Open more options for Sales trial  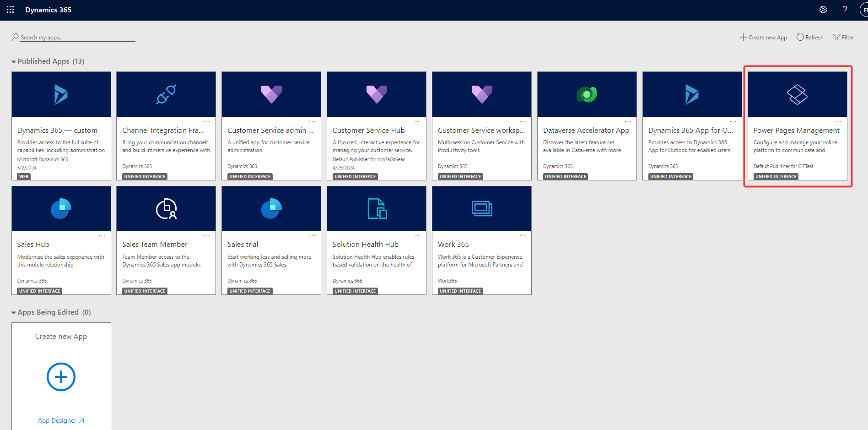click(312, 235)
